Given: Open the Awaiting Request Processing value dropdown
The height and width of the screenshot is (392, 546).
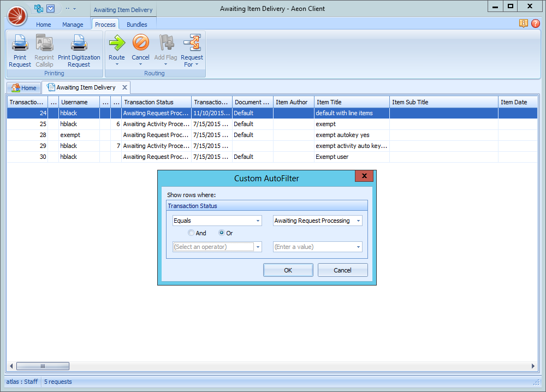Looking at the screenshot, I should point(358,221).
